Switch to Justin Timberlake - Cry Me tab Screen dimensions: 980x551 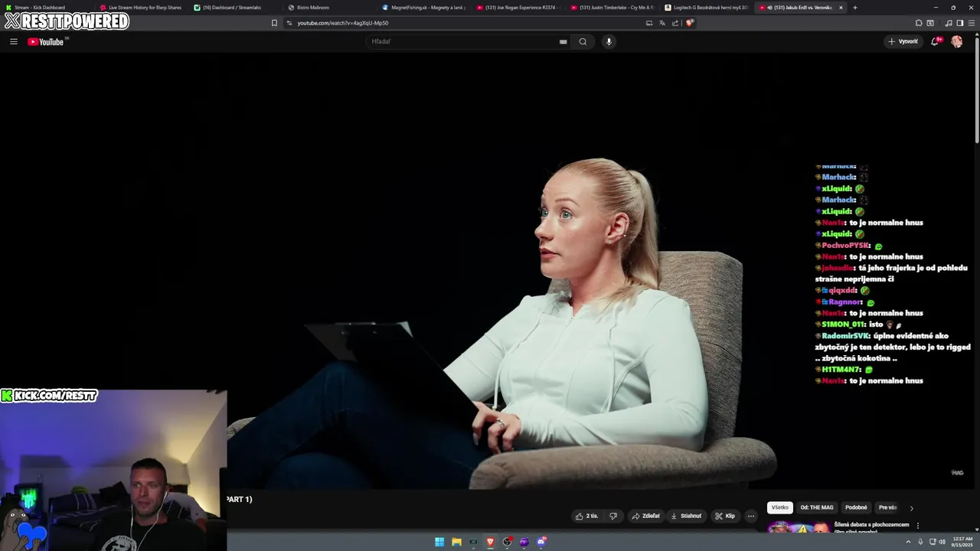point(612,8)
